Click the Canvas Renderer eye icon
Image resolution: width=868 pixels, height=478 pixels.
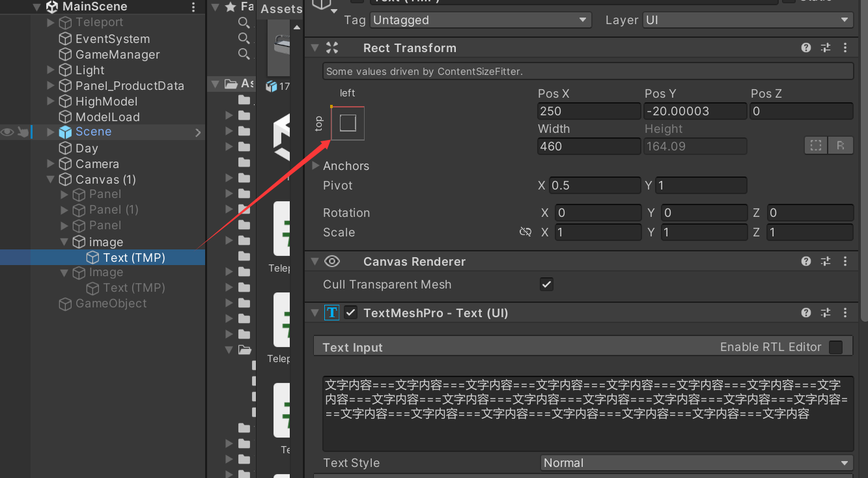click(x=332, y=261)
